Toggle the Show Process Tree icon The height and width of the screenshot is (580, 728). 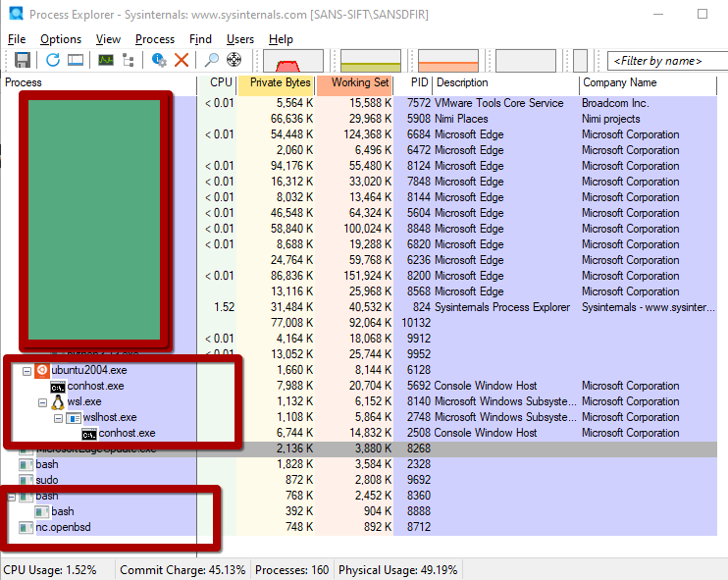click(129, 61)
